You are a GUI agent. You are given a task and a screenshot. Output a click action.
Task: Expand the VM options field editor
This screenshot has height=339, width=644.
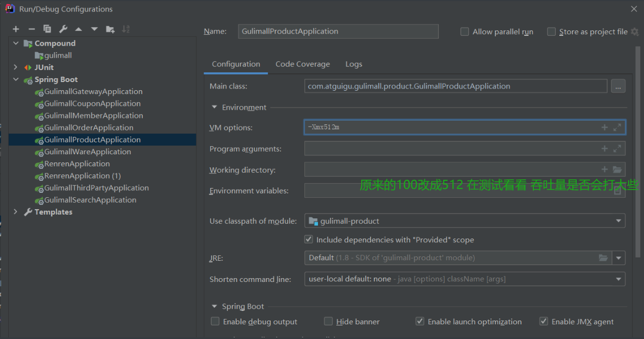pyautogui.click(x=617, y=128)
